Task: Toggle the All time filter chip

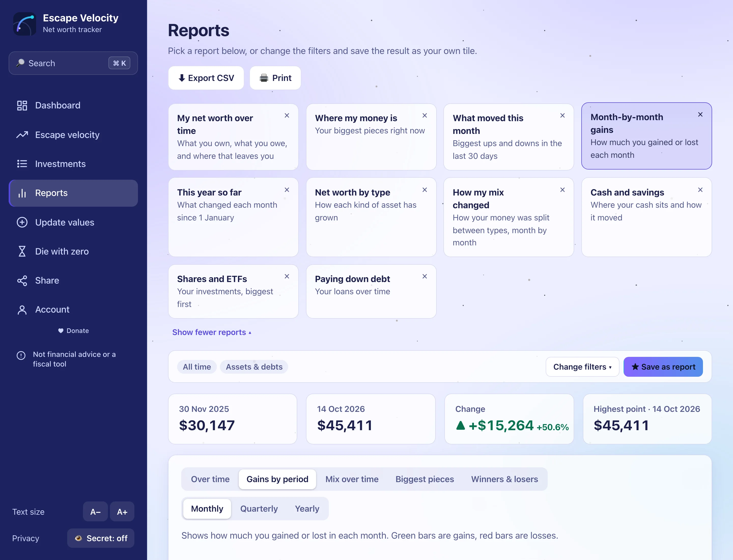Action: click(x=197, y=367)
